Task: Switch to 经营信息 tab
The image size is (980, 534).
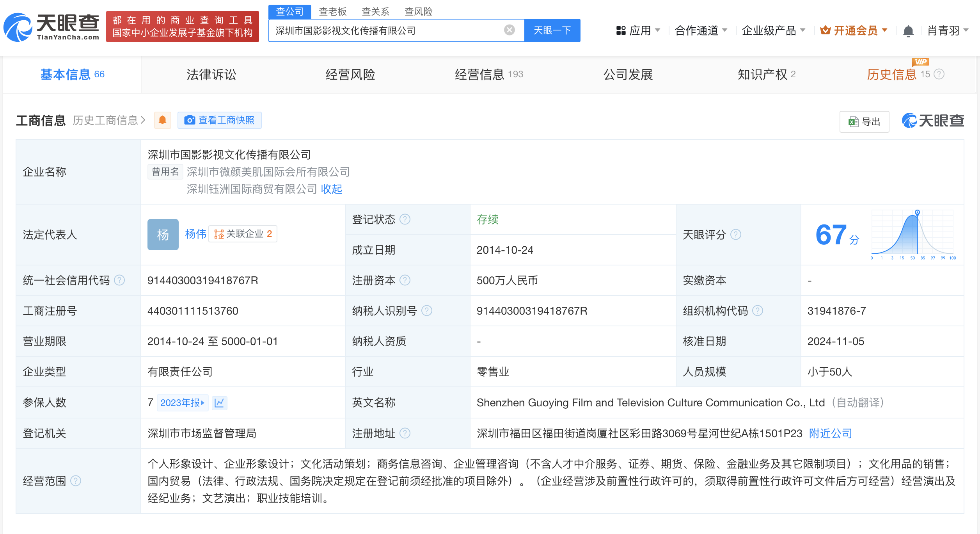Action: pyautogui.click(x=489, y=74)
